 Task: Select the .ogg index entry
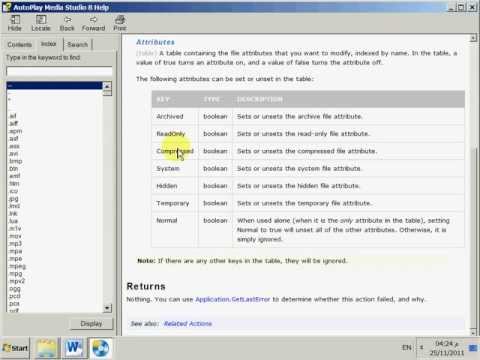tap(15, 289)
